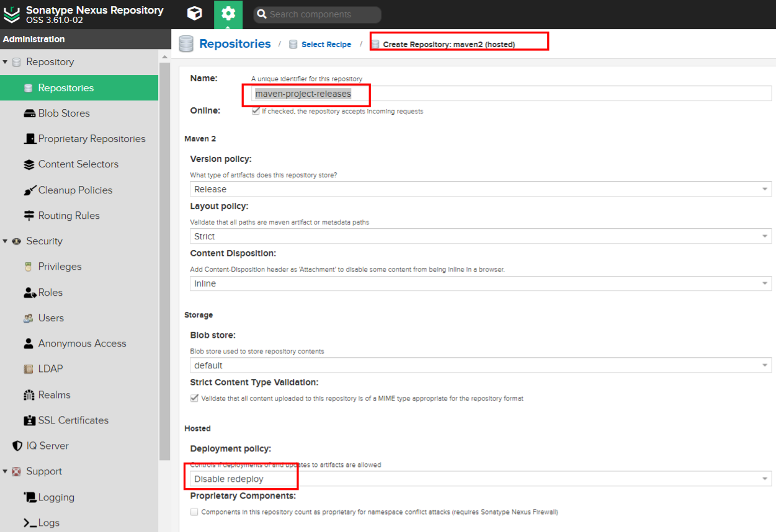This screenshot has height=532, width=776.
Task: Click the Content Selectors layers icon
Action: click(29, 164)
